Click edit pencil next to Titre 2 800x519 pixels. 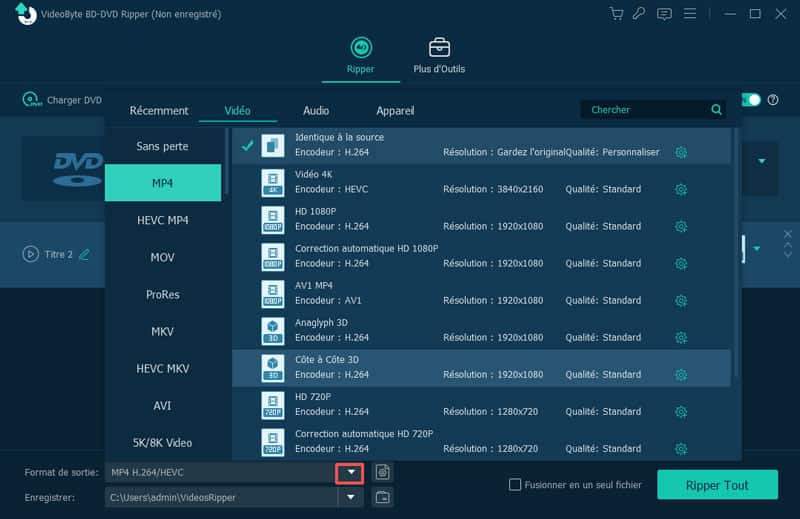[84, 254]
